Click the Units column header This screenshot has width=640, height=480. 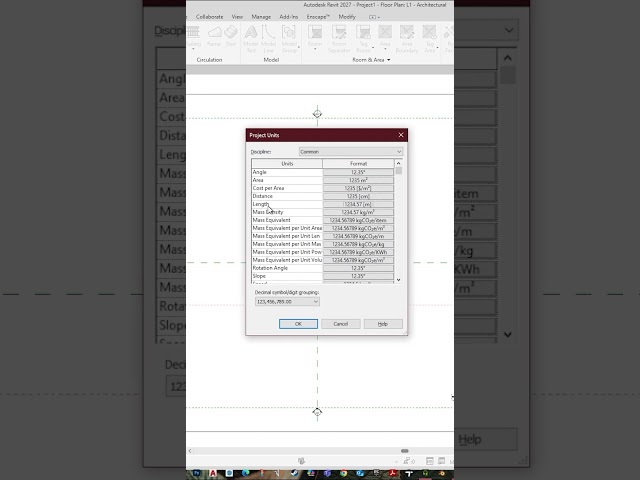287,163
